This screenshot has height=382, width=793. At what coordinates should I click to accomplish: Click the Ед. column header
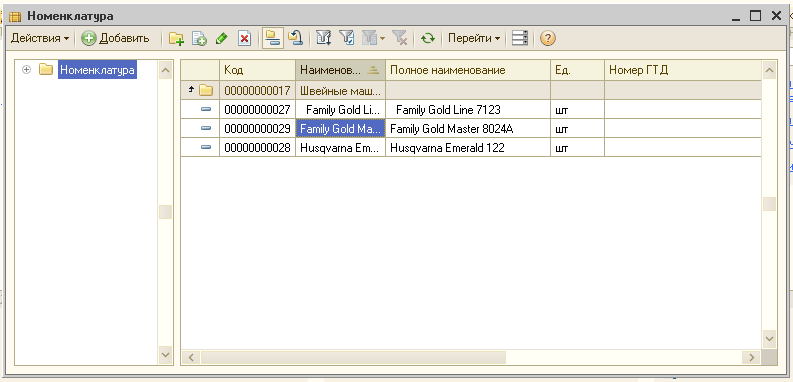tap(578, 70)
